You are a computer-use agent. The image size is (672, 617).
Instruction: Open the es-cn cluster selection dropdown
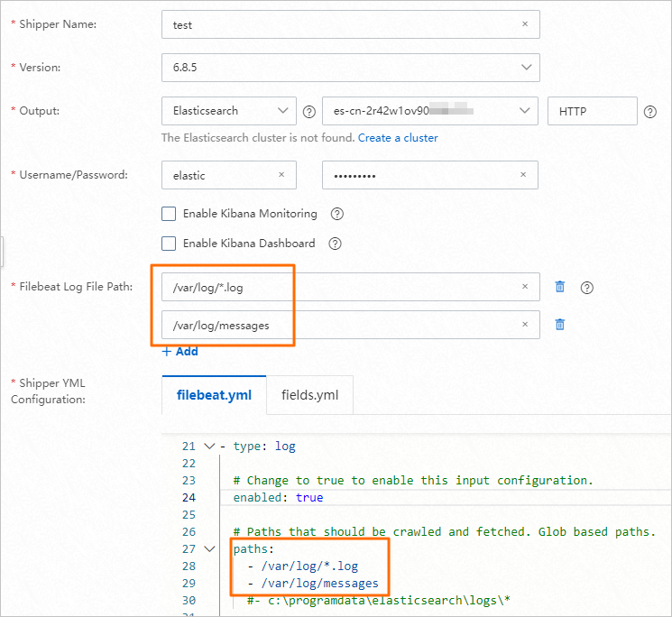click(430, 111)
